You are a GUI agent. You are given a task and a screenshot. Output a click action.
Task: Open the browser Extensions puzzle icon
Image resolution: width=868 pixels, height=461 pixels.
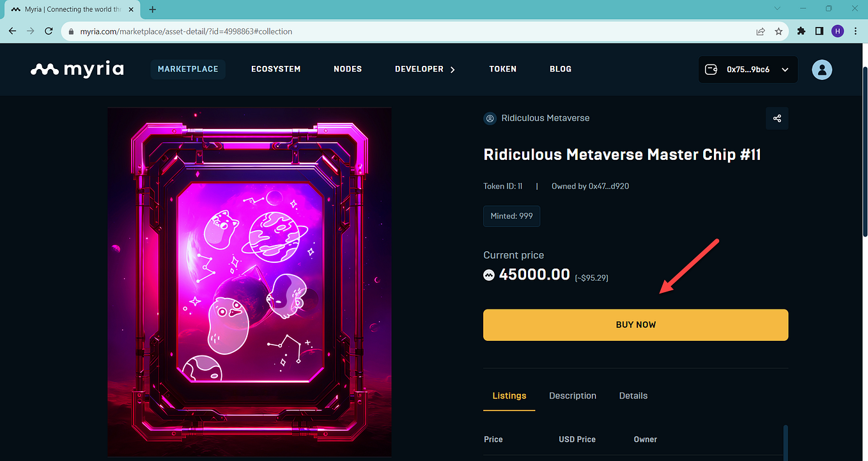pos(801,31)
